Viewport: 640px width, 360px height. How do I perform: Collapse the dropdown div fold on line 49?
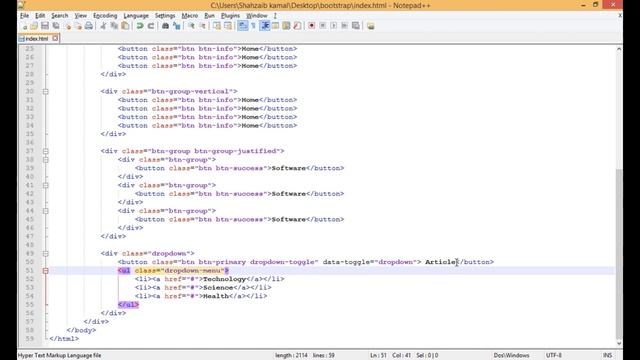click(x=46, y=253)
